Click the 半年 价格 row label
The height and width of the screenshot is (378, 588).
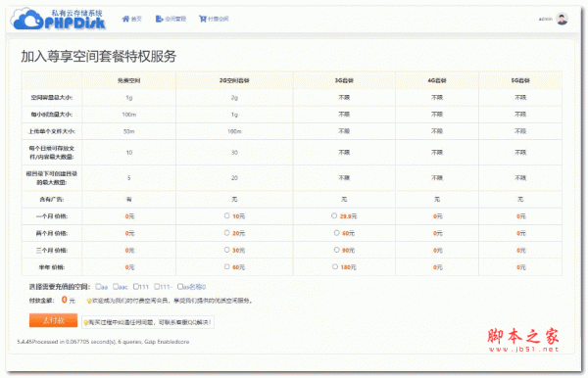coord(52,267)
